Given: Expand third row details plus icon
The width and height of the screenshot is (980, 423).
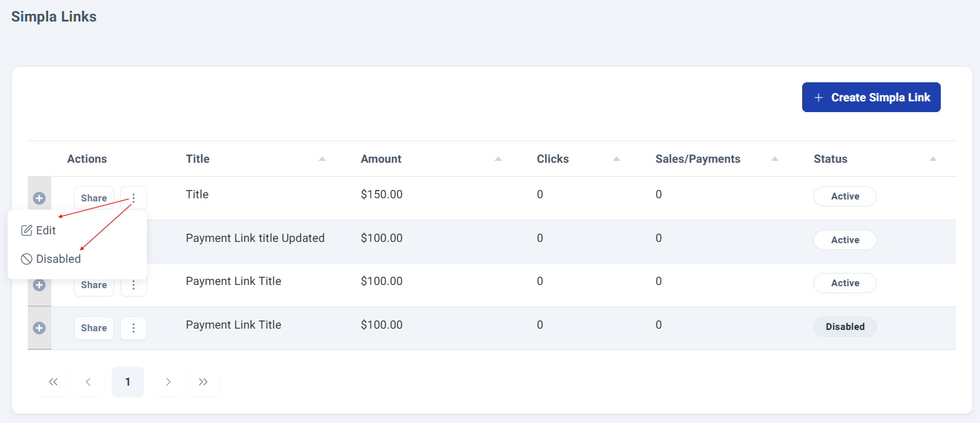Looking at the screenshot, I should click(x=39, y=285).
